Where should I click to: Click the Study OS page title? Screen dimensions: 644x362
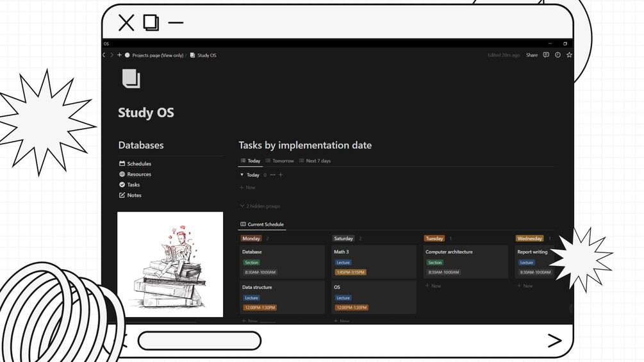coord(146,113)
